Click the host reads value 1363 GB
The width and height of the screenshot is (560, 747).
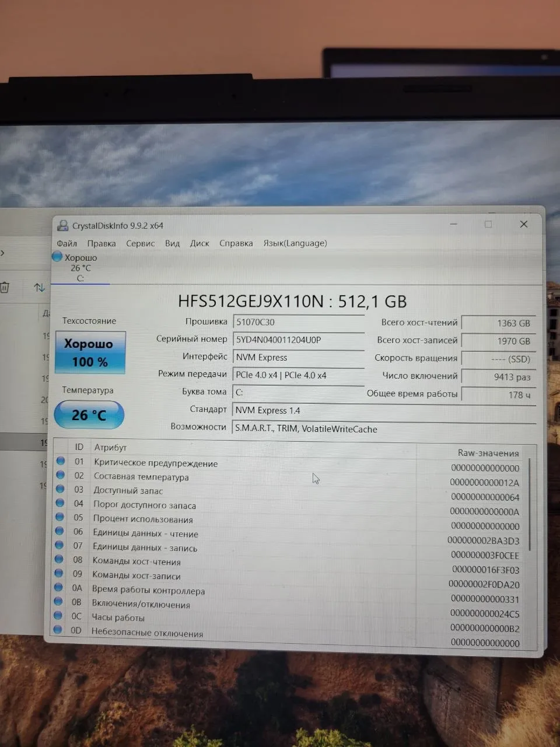(498, 323)
